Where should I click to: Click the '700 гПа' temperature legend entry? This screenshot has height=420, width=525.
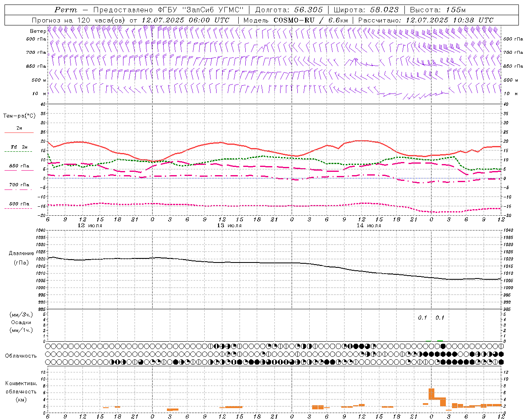point(19,185)
